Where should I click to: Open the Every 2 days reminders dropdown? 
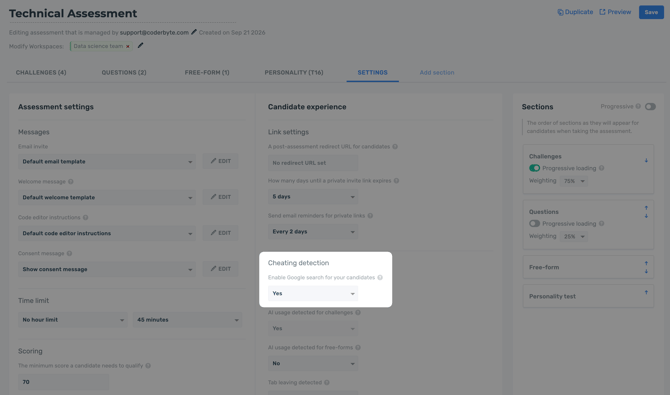coord(313,232)
